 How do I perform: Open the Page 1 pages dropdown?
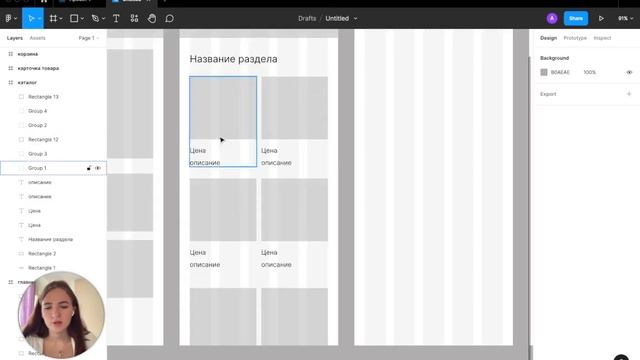tap(89, 38)
